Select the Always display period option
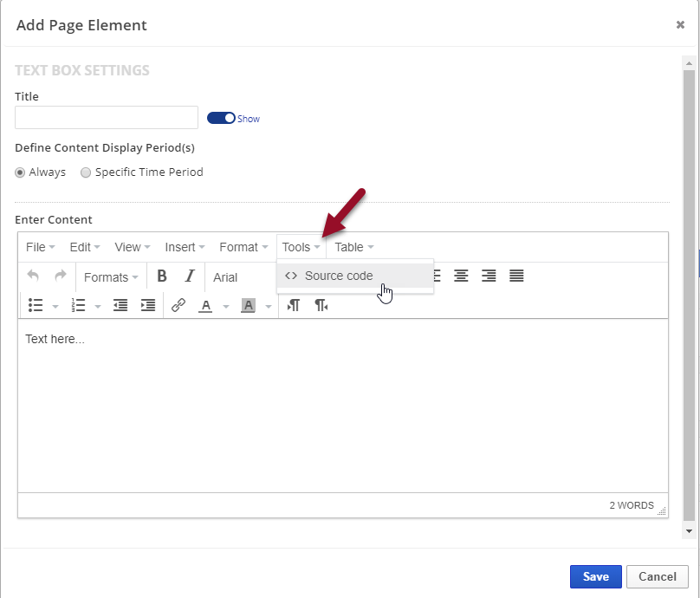This screenshot has height=598, width=700. pos(21,172)
